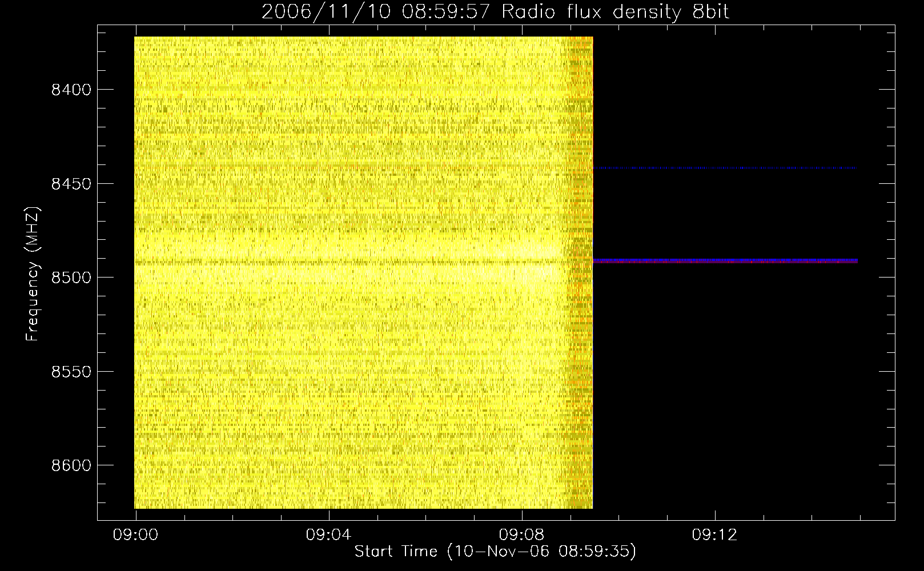Image resolution: width=924 pixels, height=571 pixels.
Task: Click the 09:08 time tick label
Action: coord(521,535)
